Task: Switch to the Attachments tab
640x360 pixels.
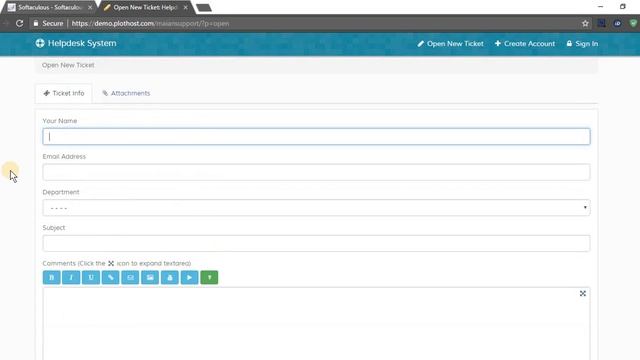Action: pyautogui.click(x=126, y=93)
